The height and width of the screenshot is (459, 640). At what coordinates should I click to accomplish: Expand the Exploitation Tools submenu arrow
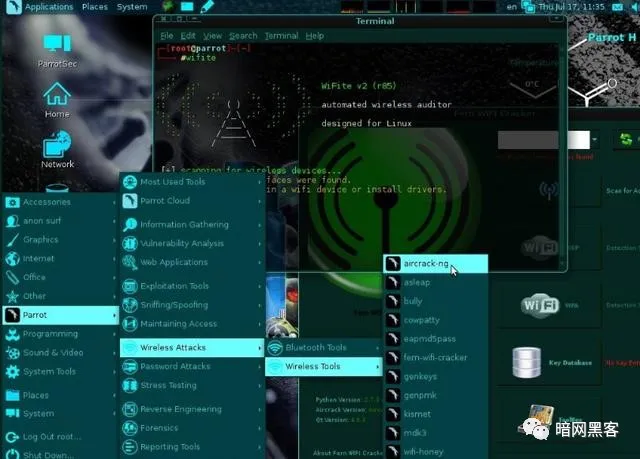(x=260, y=286)
